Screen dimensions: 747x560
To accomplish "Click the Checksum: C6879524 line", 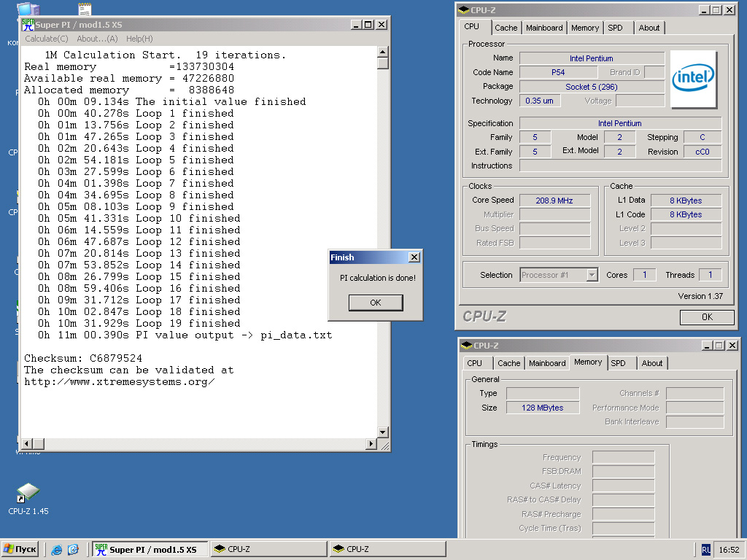I will (83, 359).
